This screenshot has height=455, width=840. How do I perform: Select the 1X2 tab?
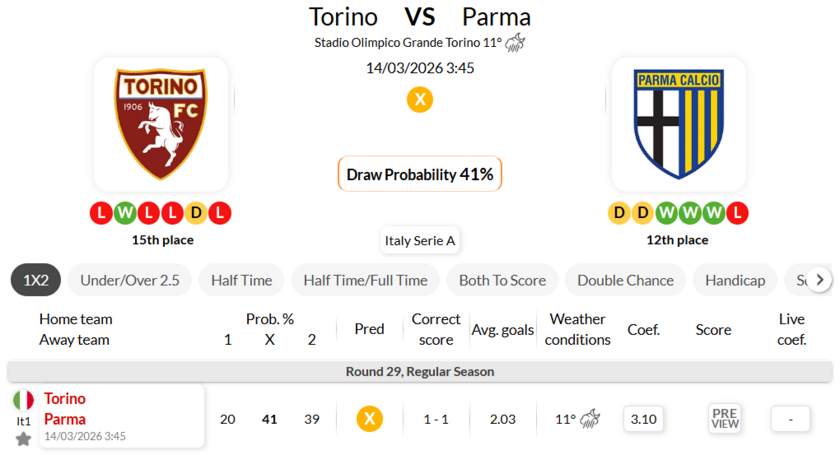point(36,280)
